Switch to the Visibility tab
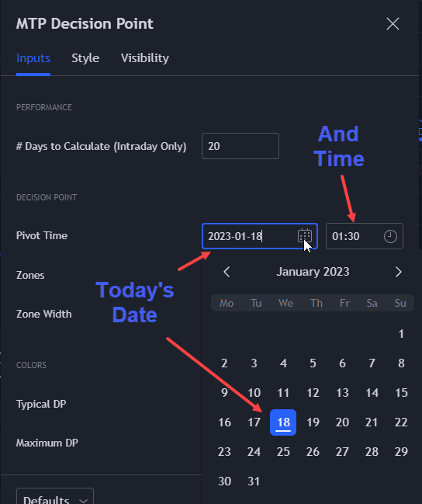Viewport: 422px width, 504px height. pyautogui.click(x=145, y=58)
